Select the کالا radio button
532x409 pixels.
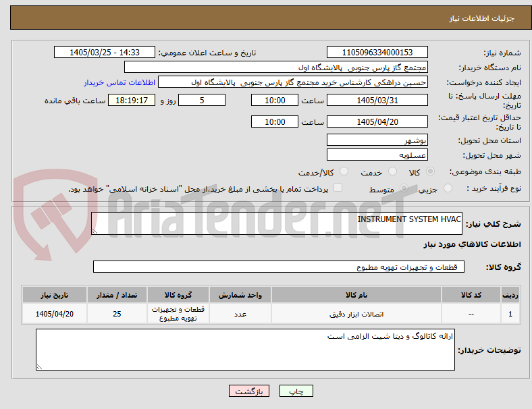(x=430, y=171)
